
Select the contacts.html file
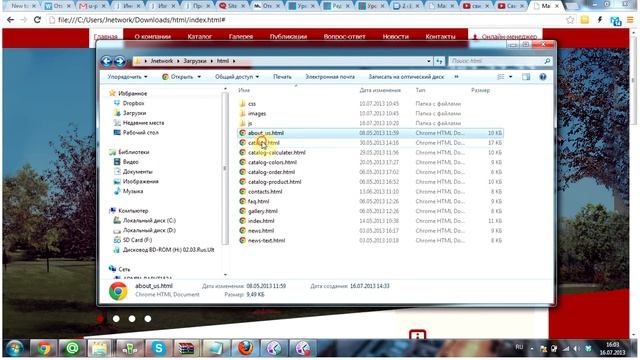(x=265, y=192)
